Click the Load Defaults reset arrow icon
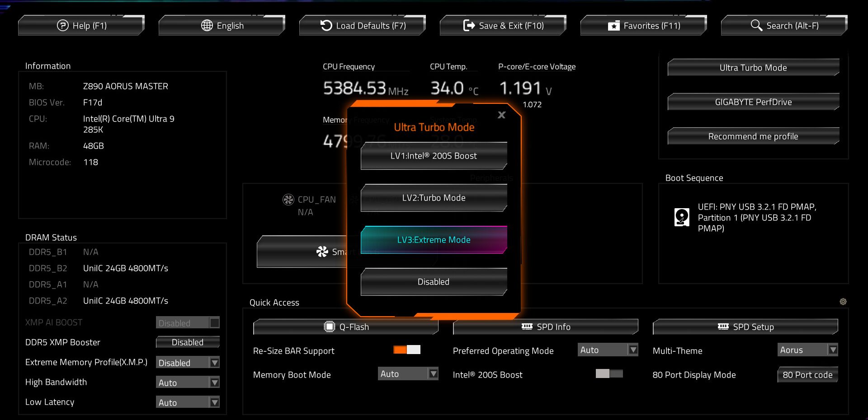The width and height of the screenshot is (868, 420). pos(326,25)
